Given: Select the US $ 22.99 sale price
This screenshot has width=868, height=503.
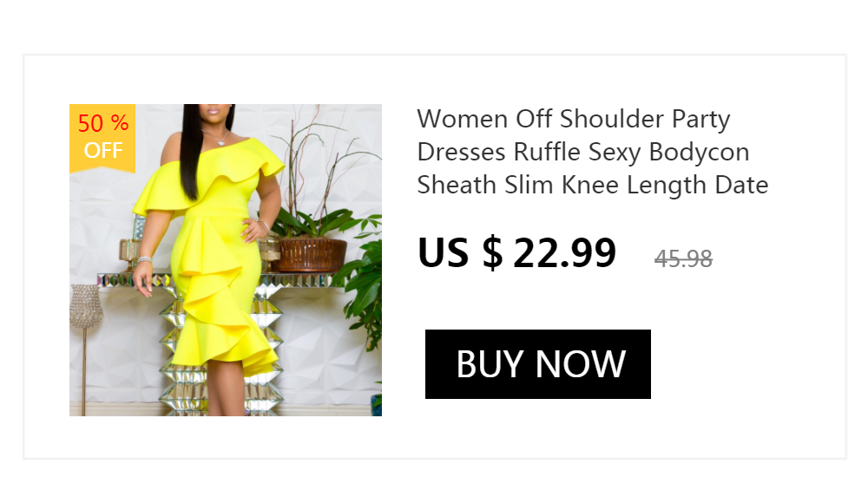Looking at the screenshot, I should pyautogui.click(x=516, y=253).
